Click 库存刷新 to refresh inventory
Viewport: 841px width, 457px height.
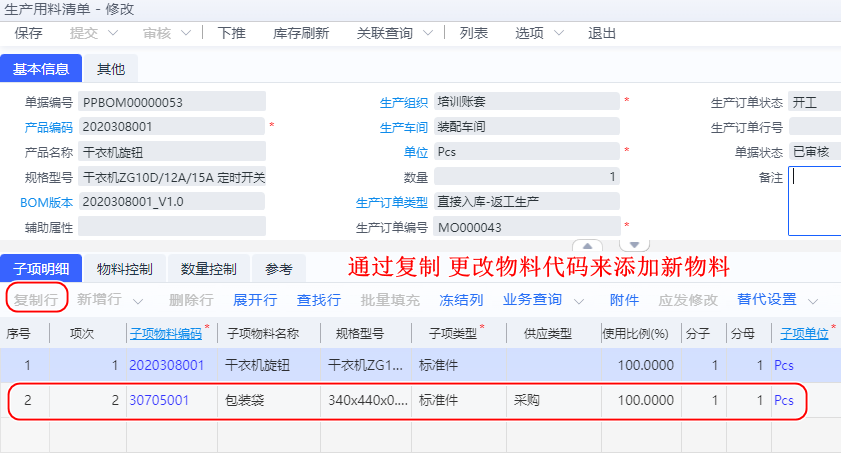(300, 33)
